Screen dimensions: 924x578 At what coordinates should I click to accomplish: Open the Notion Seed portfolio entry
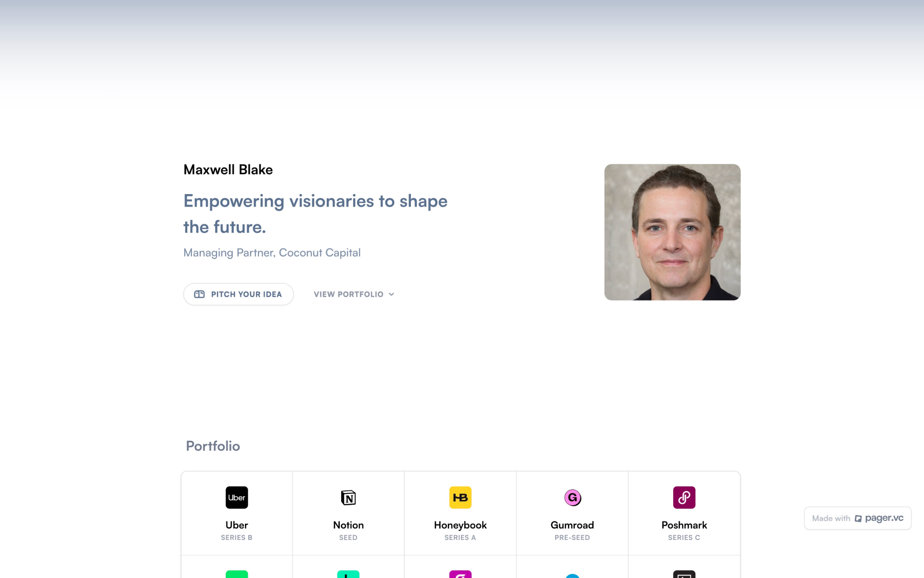(348, 513)
